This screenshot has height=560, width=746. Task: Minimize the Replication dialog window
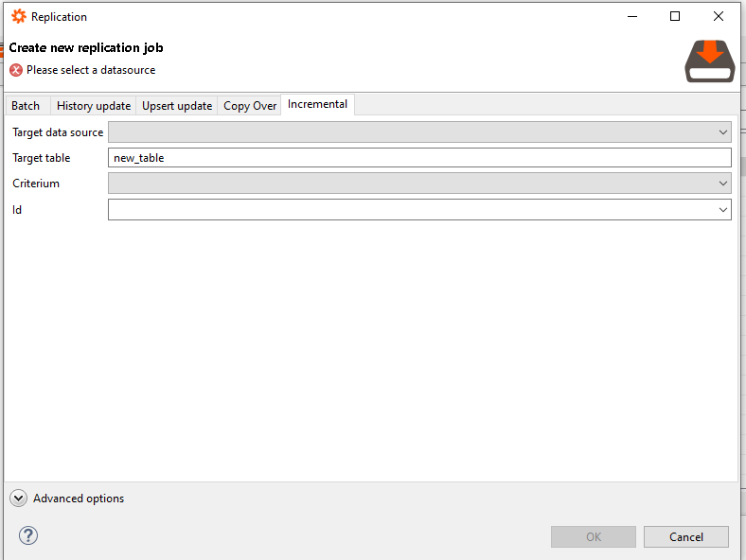click(x=631, y=16)
